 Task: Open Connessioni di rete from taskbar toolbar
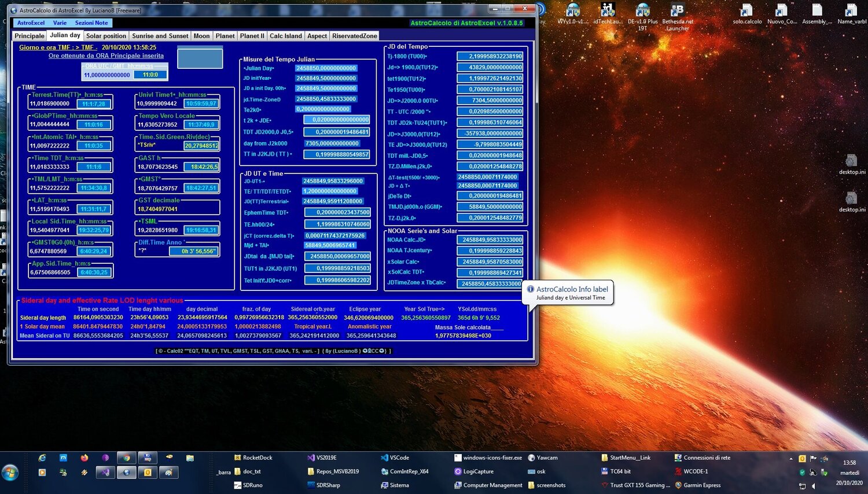(x=703, y=458)
